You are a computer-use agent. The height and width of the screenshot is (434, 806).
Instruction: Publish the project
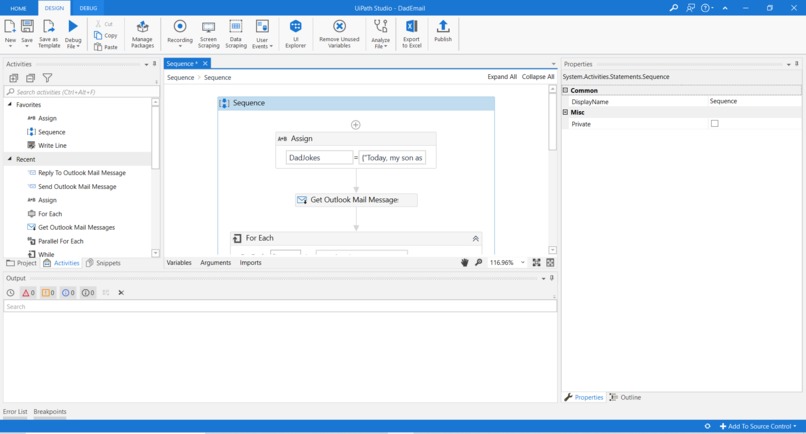pyautogui.click(x=443, y=31)
